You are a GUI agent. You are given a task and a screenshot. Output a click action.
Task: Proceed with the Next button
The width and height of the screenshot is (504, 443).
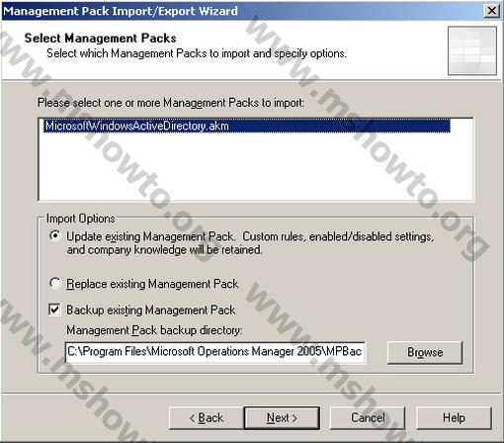[x=282, y=418]
